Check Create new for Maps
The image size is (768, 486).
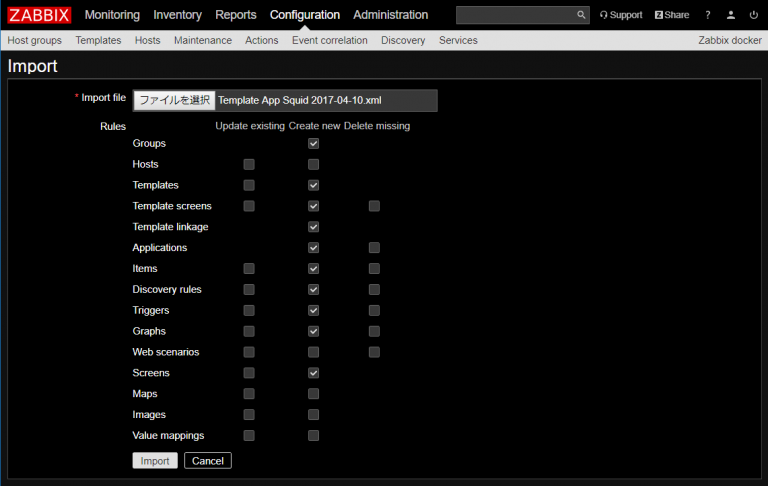point(313,393)
